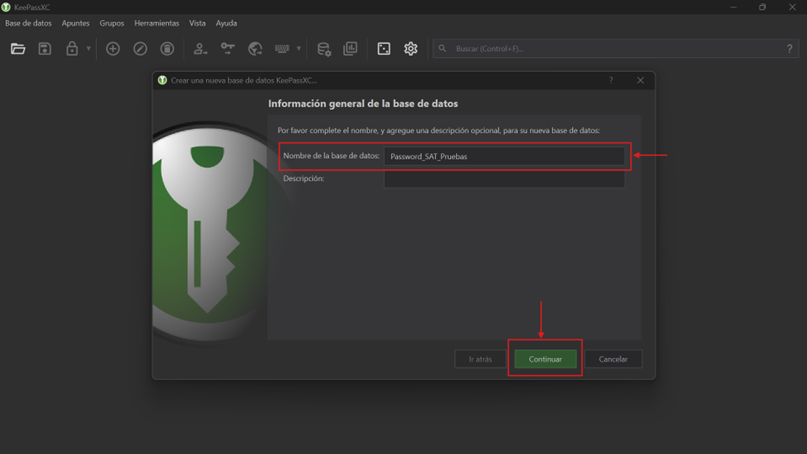The width and height of the screenshot is (807, 454).
Task: Click the database name input field
Action: pos(504,156)
